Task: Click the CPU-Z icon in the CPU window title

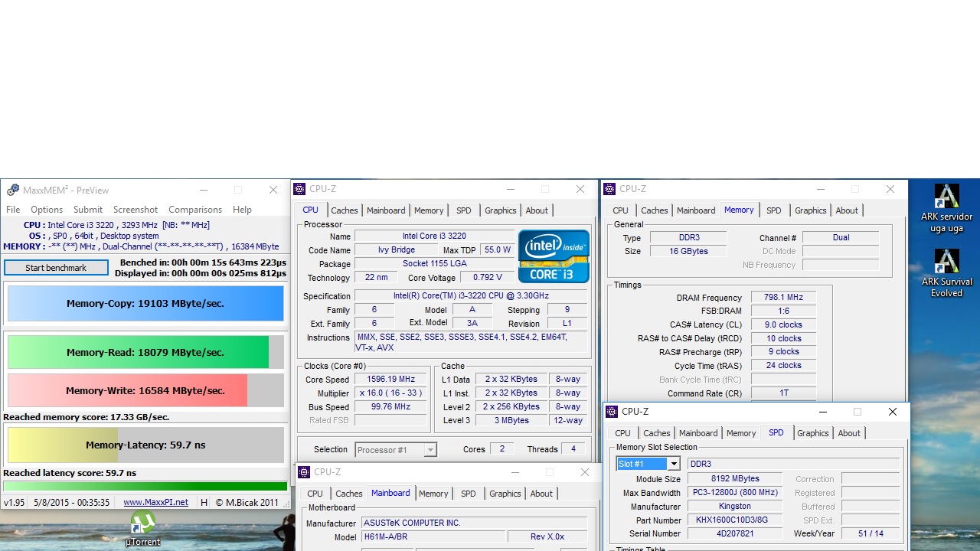Action: [x=300, y=189]
